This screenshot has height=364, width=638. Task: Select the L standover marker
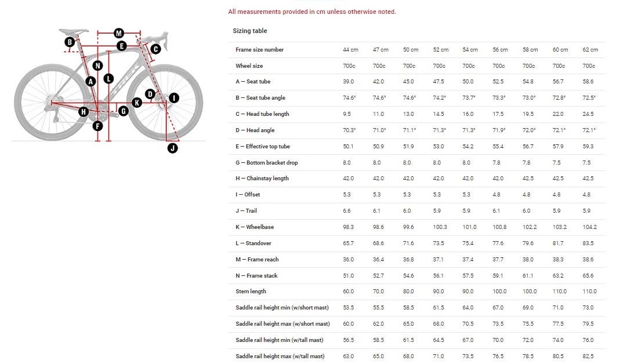[109, 78]
